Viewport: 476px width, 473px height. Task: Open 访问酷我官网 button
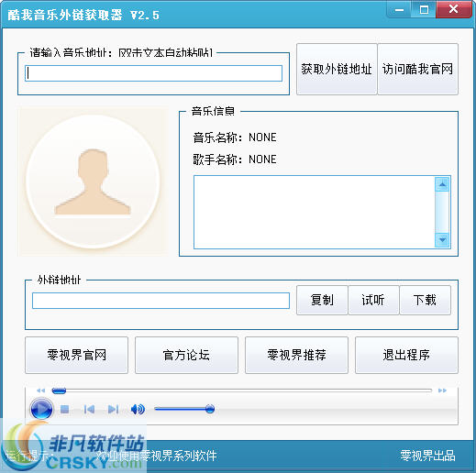[x=417, y=69]
